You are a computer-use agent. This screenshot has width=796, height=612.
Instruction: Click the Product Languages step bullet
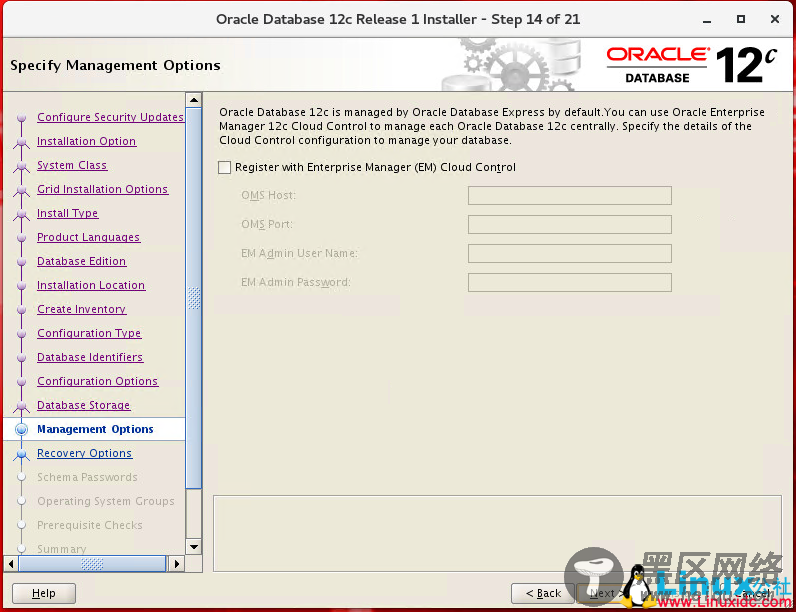[x=21, y=237]
